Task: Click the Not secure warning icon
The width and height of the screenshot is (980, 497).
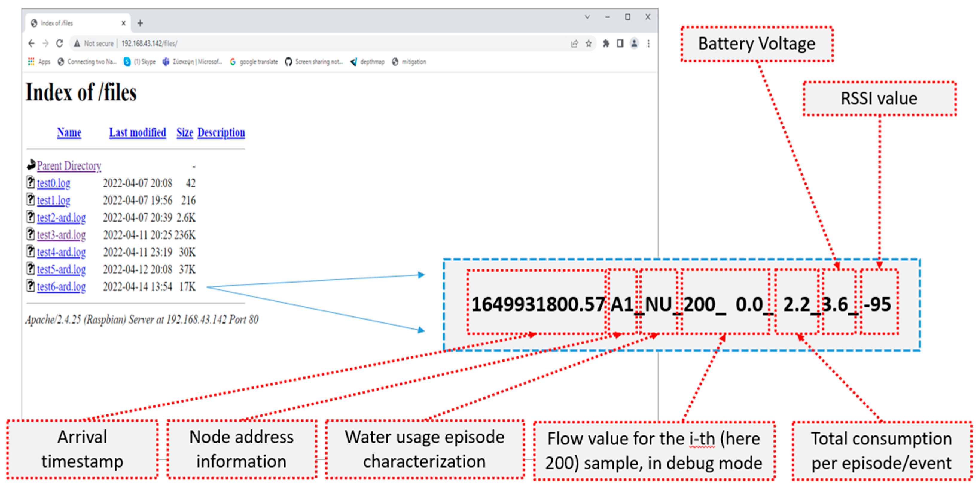Action: point(77,43)
